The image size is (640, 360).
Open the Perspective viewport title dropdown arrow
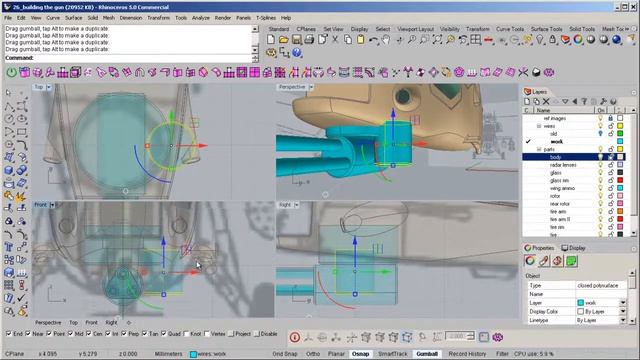(x=311, y=87)
